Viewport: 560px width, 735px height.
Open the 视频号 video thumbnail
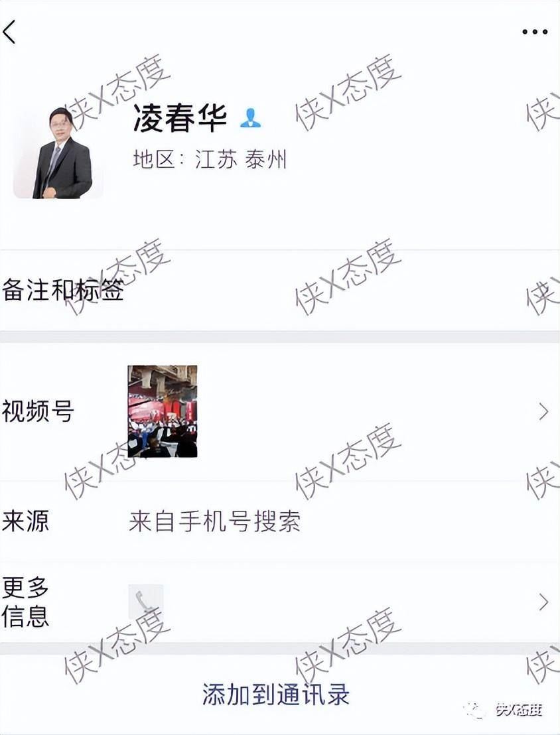click(x=163, y=411)
